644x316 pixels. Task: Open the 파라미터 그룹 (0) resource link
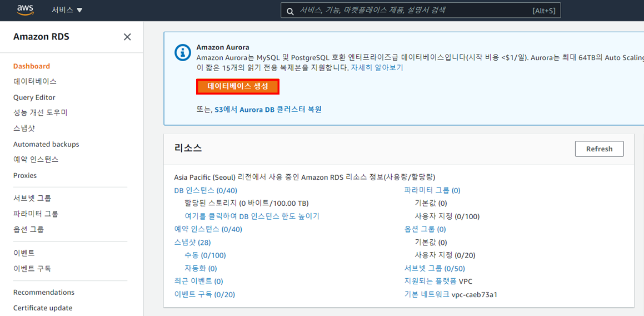432,190
